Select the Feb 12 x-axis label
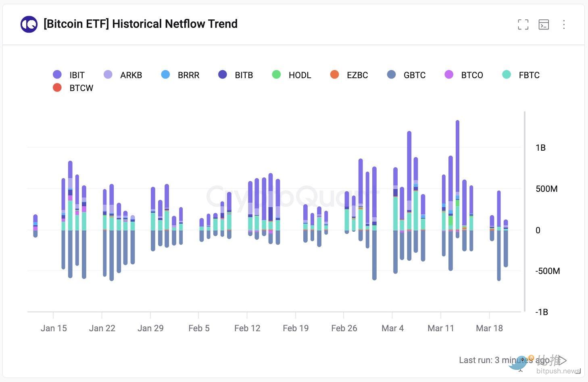This screenshot has height=382, width=588. point(247,328)
